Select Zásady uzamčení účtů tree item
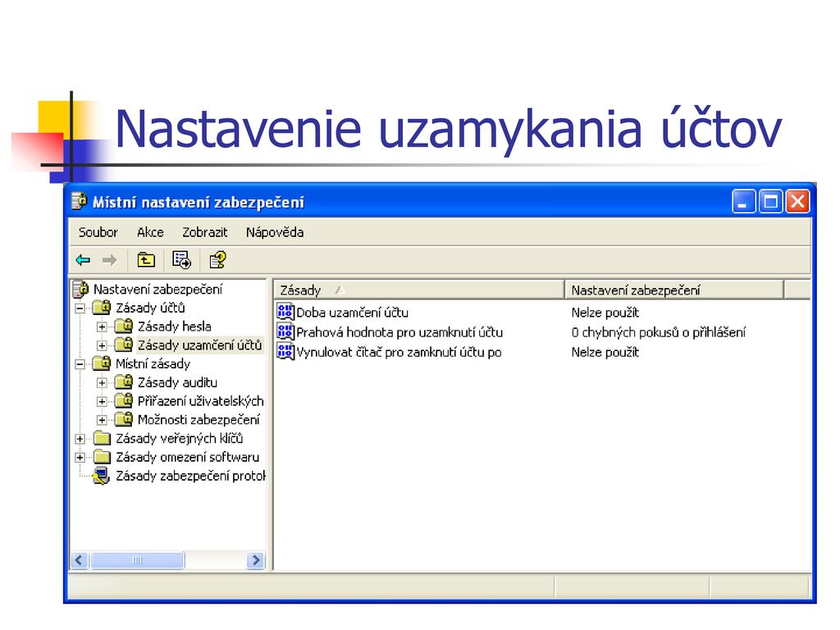840x630 pixels. click(x=199, y=345)
